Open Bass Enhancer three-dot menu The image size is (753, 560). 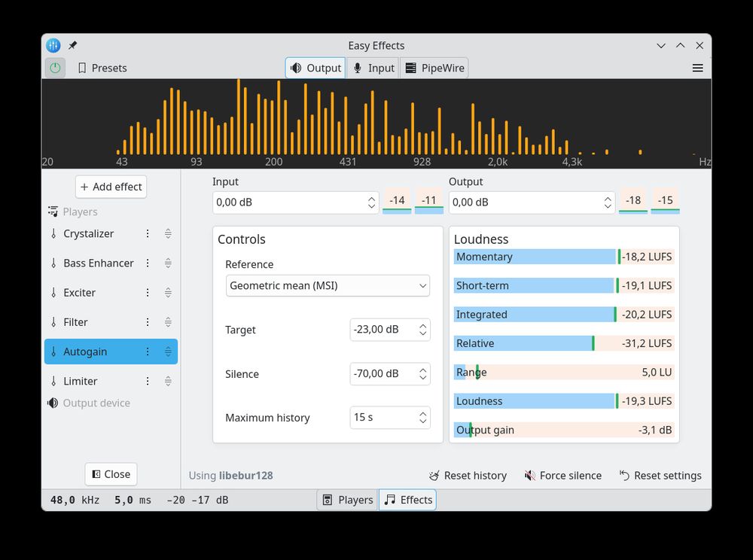(x=148, y=263)
